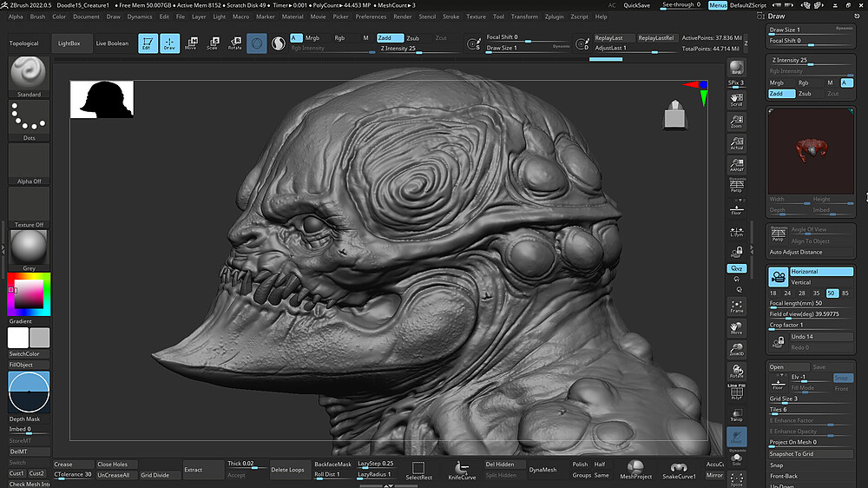Click the DynaMesh button
This screenshot has width=868, height=488.
(x=542, y=470)
